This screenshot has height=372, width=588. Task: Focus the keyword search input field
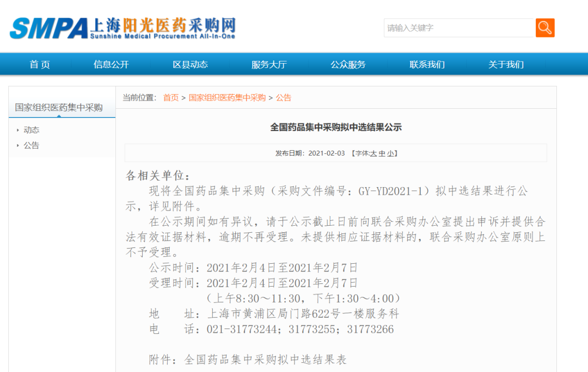click(x=459, y=28)
